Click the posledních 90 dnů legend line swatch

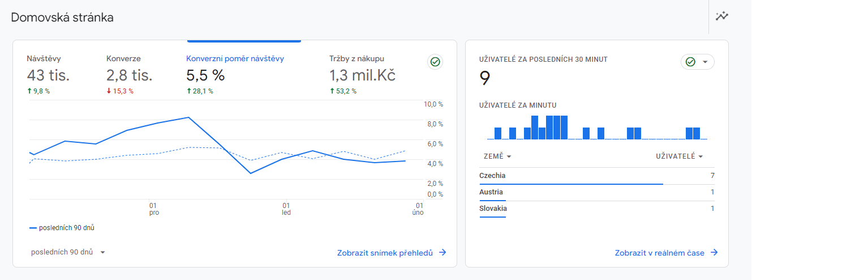point(33,228)
